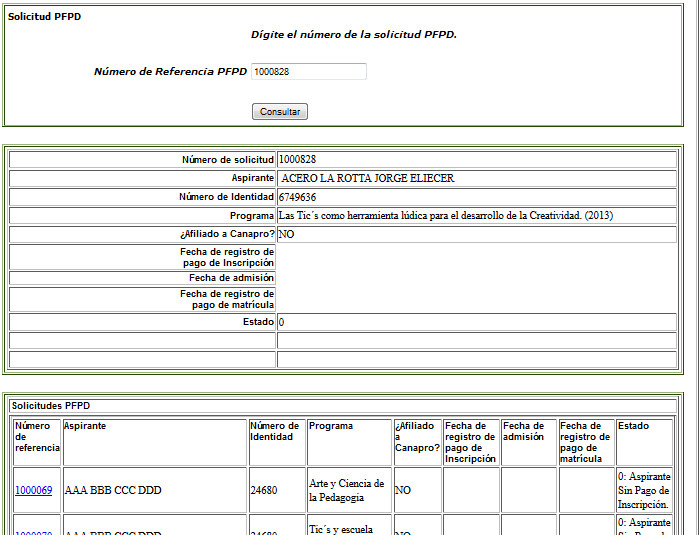Viewport: 700px width, 535px height.
Task: Select '0: Aspirante Sin Pago de Inscripción.' in row 1000069
Action: click(x=644, y=490)
